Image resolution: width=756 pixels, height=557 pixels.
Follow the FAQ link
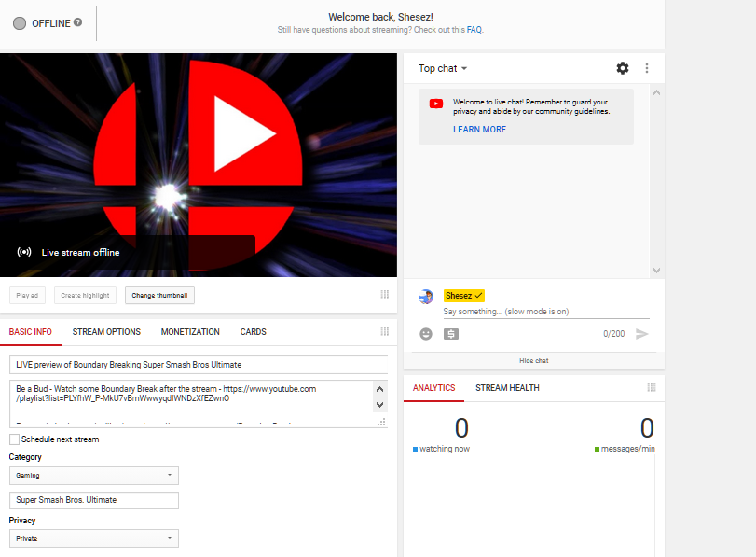[x=474, y=30]
